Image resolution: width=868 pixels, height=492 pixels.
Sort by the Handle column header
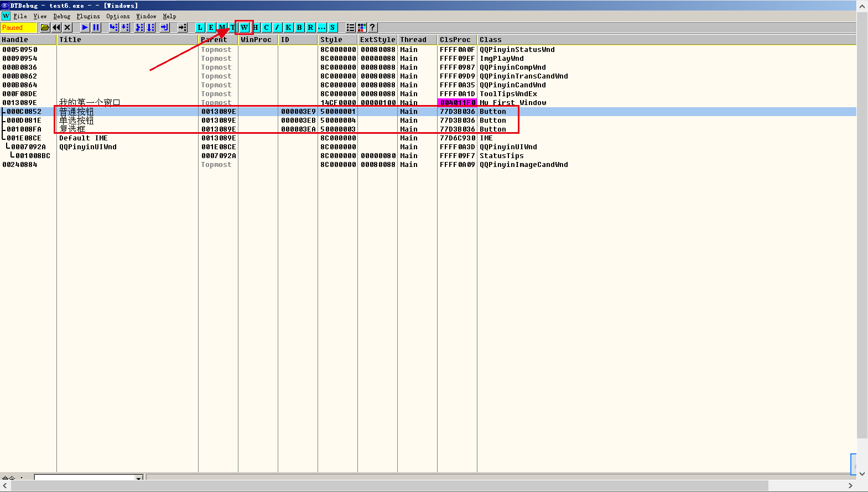[x=28, y=40]
